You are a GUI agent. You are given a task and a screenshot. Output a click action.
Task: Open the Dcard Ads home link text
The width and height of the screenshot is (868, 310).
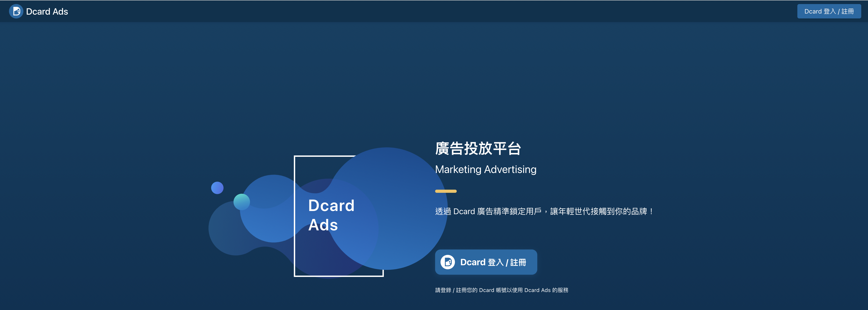[47, 11]
